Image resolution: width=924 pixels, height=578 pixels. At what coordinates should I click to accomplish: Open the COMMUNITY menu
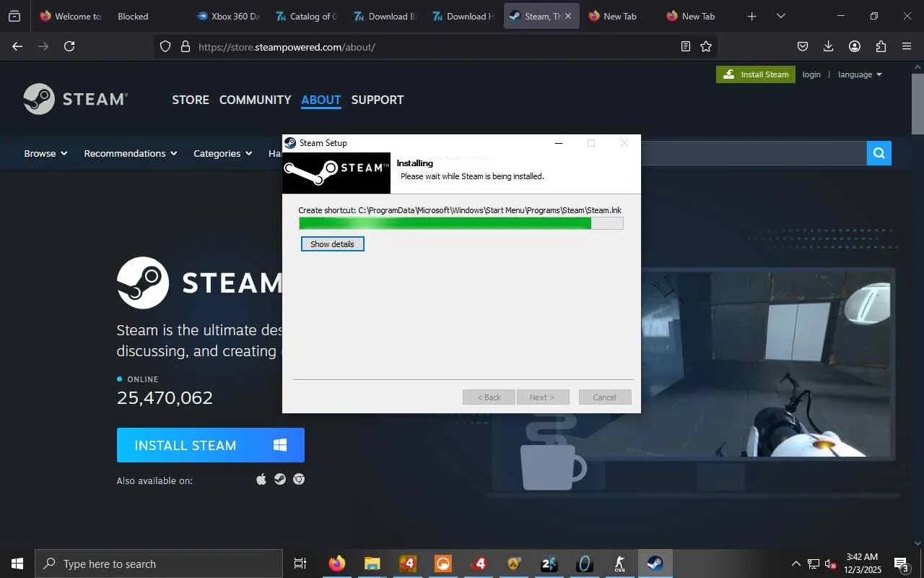click(255, 100)
